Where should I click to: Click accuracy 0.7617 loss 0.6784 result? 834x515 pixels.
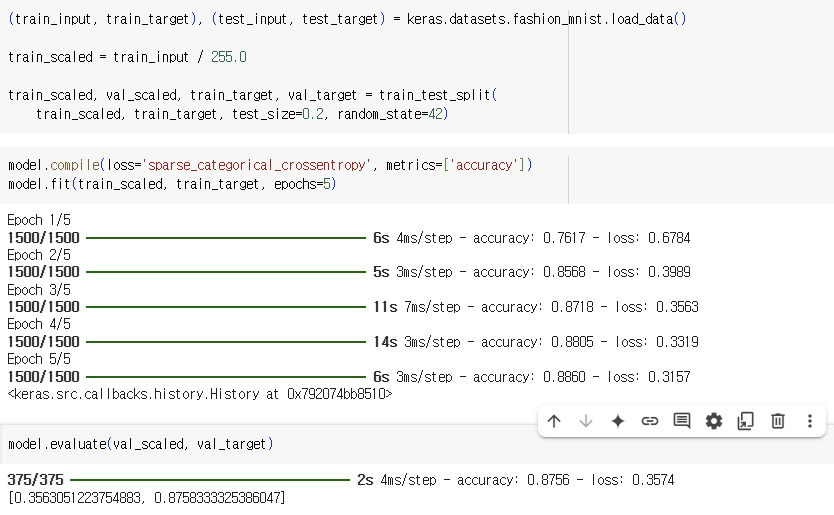[x=581, y=238]
